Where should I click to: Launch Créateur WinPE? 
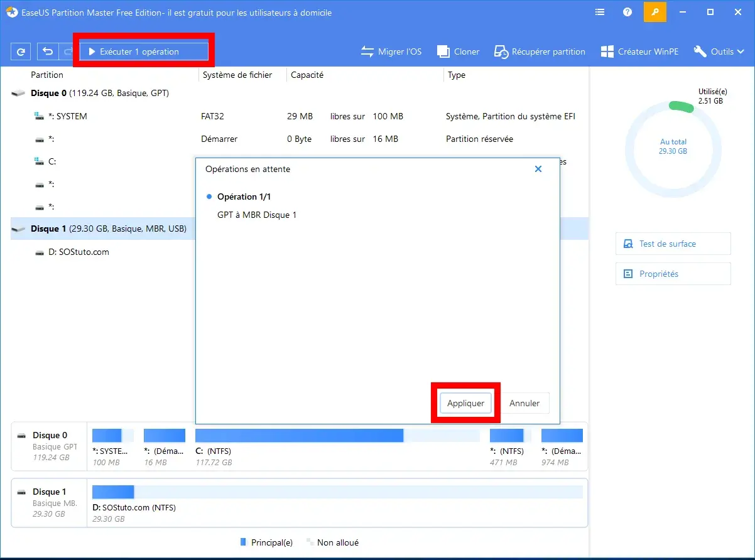pos(639,51)
